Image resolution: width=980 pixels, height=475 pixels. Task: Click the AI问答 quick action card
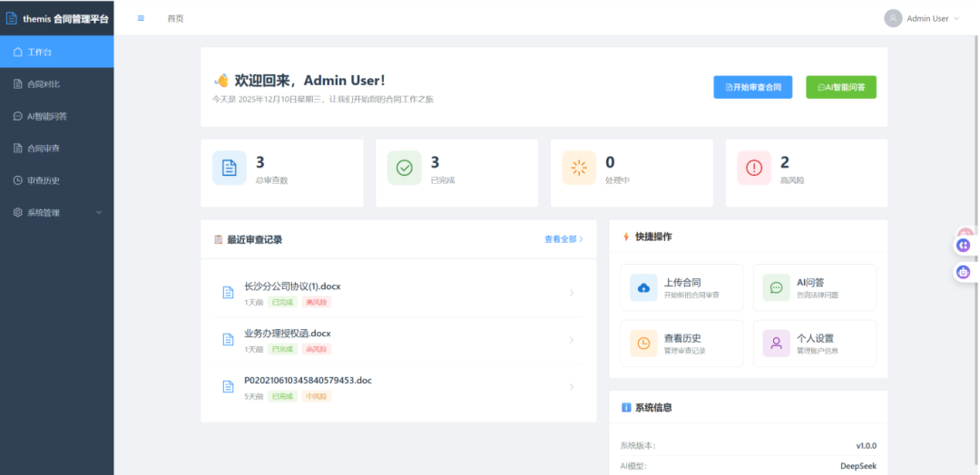[814, 287]
